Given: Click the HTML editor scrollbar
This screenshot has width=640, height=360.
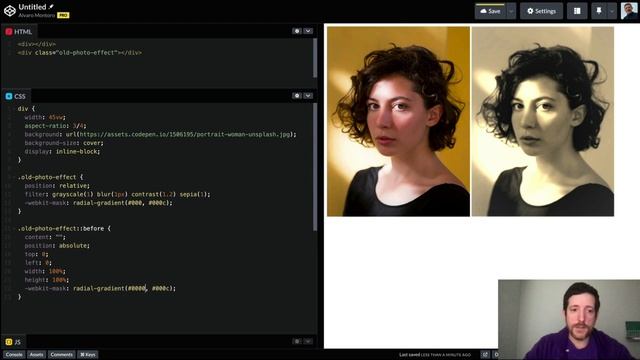Looking at the screenshot, I should [x=315, y=58].
